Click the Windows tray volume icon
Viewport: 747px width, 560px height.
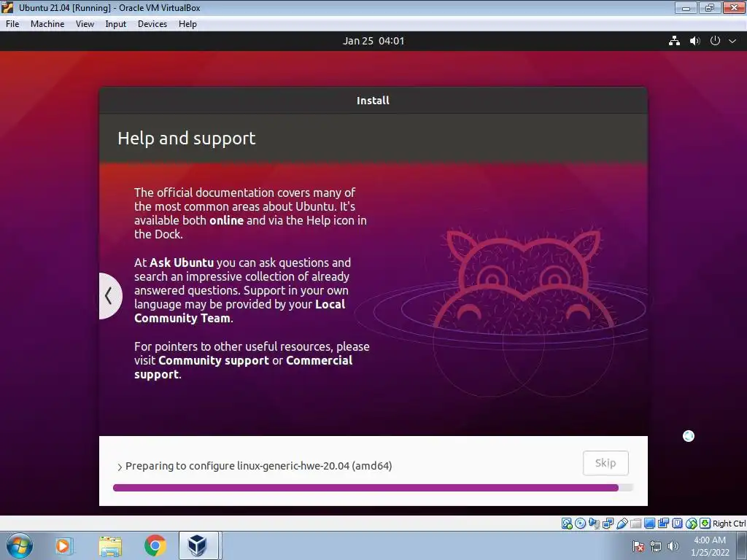click(x=673, y=546)
